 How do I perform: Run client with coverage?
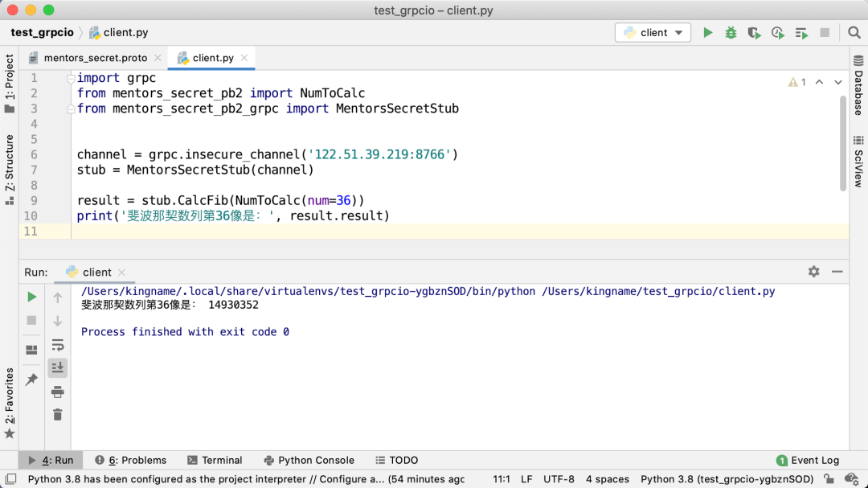754,33
